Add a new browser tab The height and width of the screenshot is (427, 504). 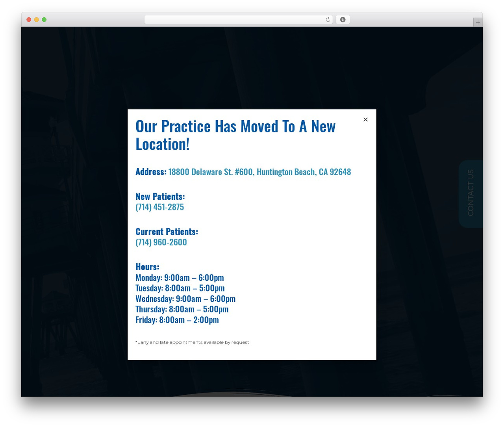coord(478,22)
